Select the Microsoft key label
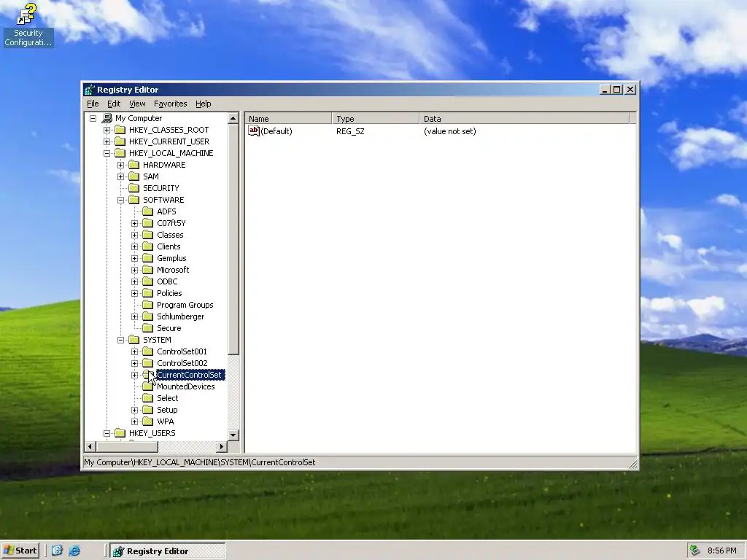The height and width of the screenshot is (560, 747). (173, 270)
